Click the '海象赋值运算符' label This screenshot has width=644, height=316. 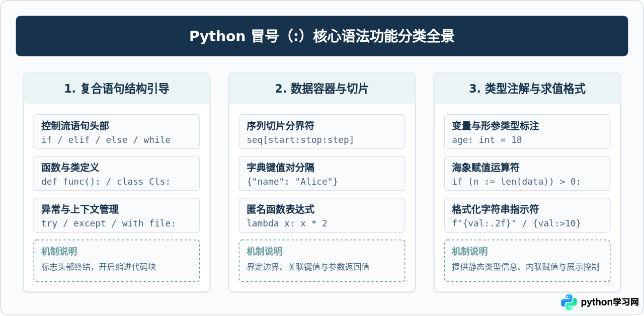pyautogui.click(x=486, y=168)
